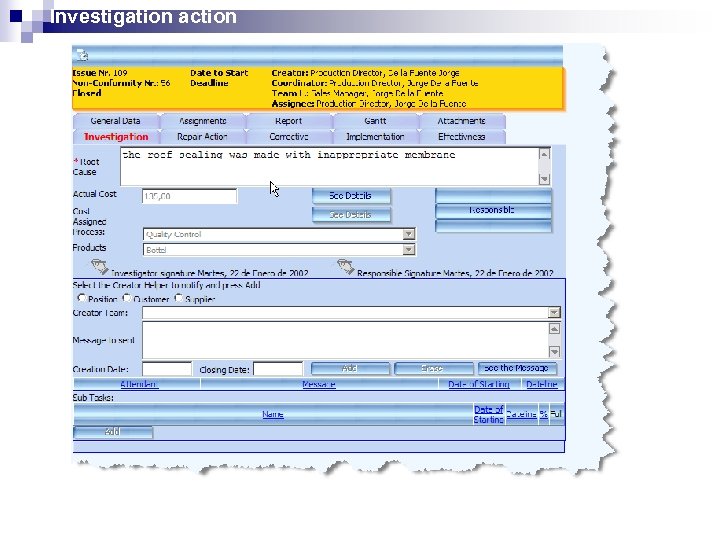
Task: Select the Supplier radio button
Action: [x=178, y=298]
